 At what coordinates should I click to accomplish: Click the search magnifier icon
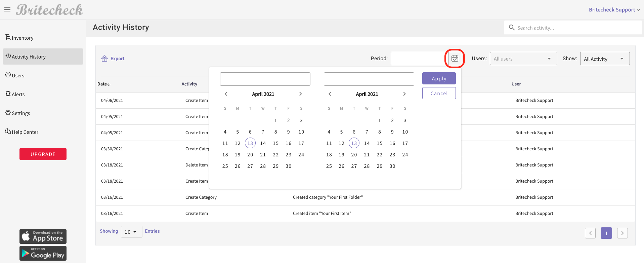pyautogui.click(x=512, y=28)
